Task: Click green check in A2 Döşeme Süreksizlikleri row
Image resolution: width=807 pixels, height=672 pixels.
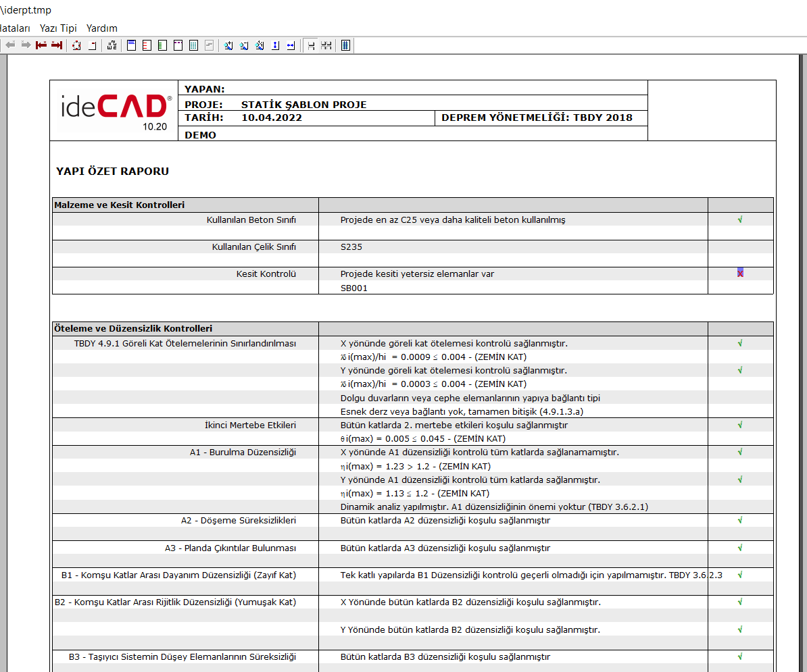Action: click(740, 520)
